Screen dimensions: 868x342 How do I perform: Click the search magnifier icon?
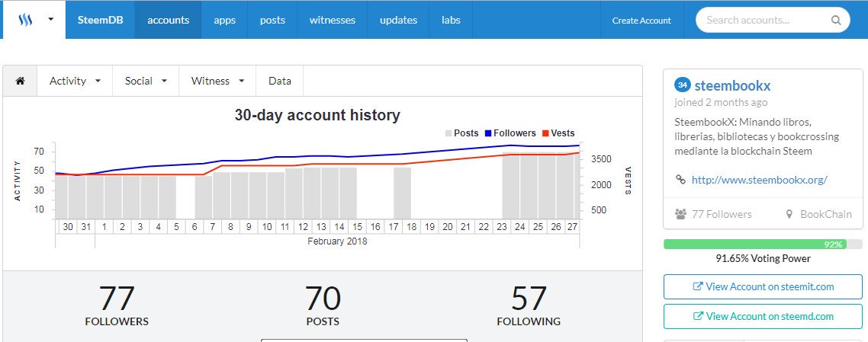[836, 21]
